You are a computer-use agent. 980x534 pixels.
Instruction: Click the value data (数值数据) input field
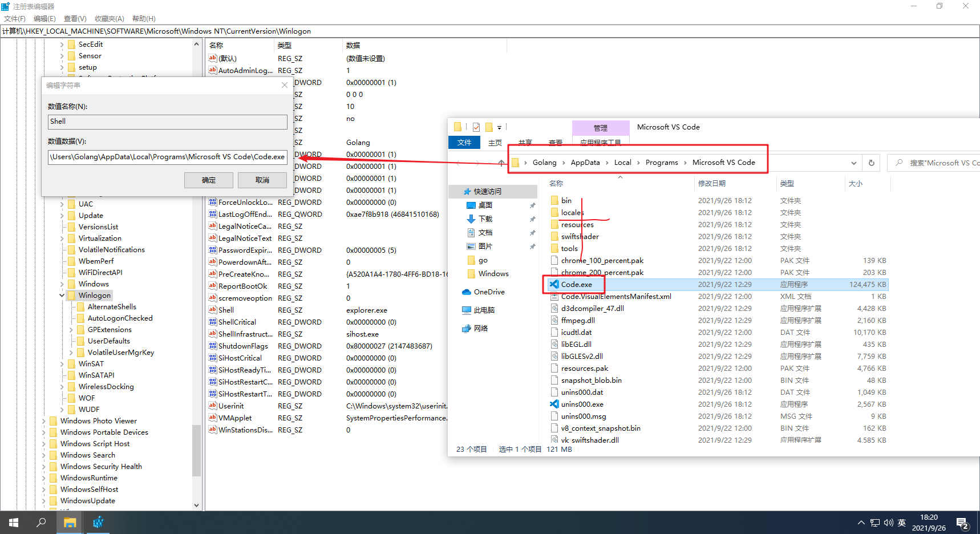pyautogui.click(x=168, y=157)
